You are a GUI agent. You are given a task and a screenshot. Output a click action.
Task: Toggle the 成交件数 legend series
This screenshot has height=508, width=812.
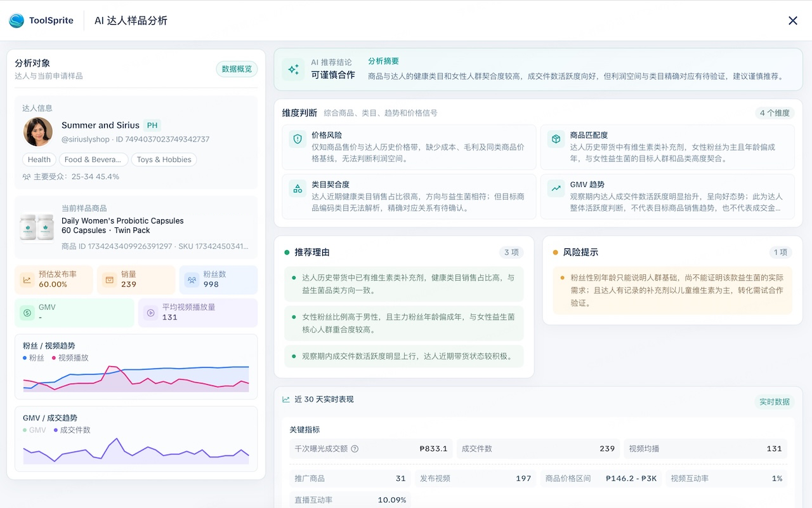pyautogui.click(x=72, y=430)
